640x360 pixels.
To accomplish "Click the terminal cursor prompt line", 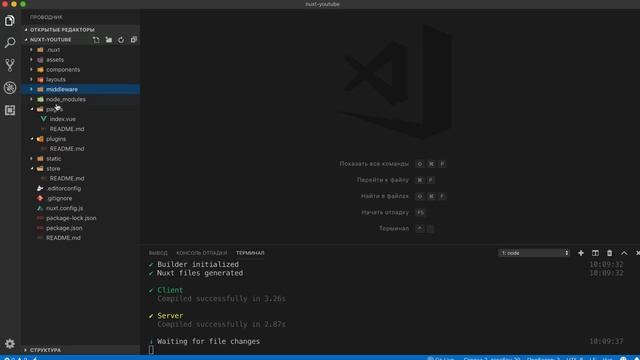I will click(x=151, y=349).
